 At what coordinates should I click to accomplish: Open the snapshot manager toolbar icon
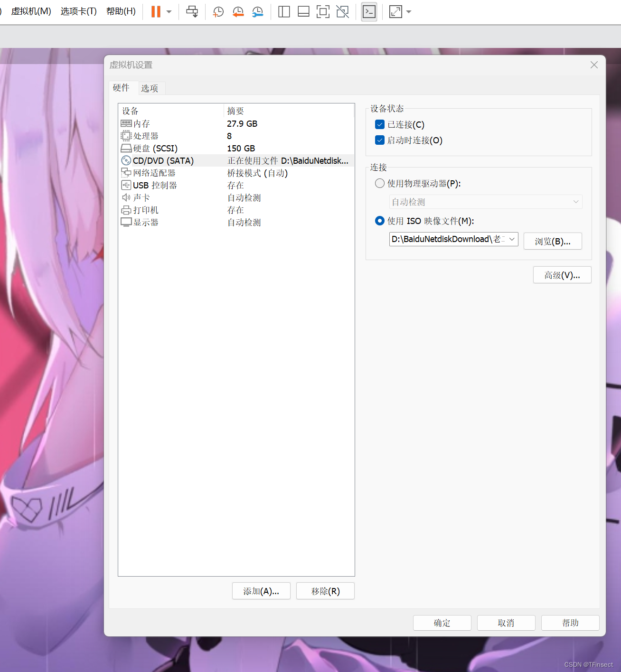258,11
